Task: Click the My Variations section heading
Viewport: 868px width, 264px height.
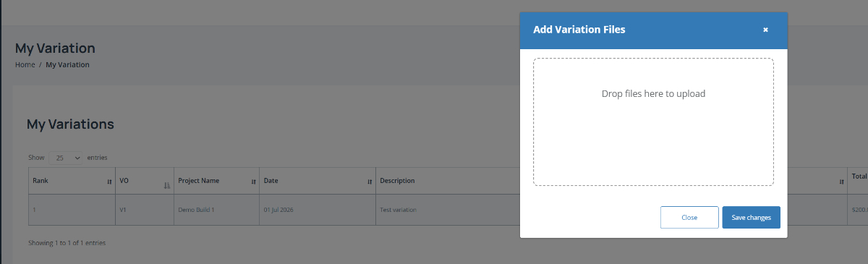Action: (x=70, y=124)
